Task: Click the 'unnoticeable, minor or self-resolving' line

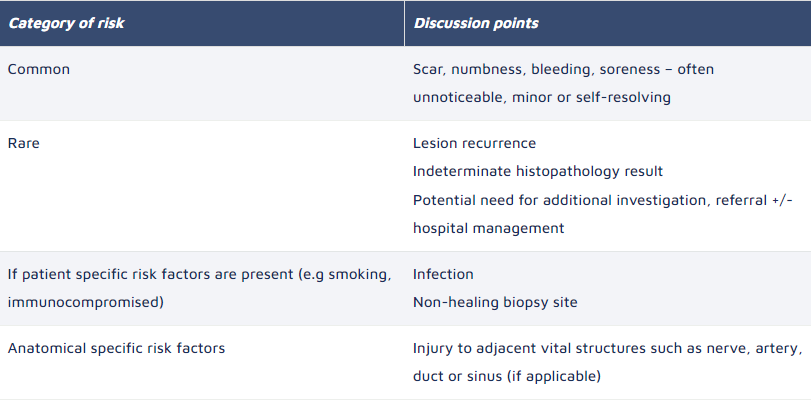Action: tap(542, 97)
